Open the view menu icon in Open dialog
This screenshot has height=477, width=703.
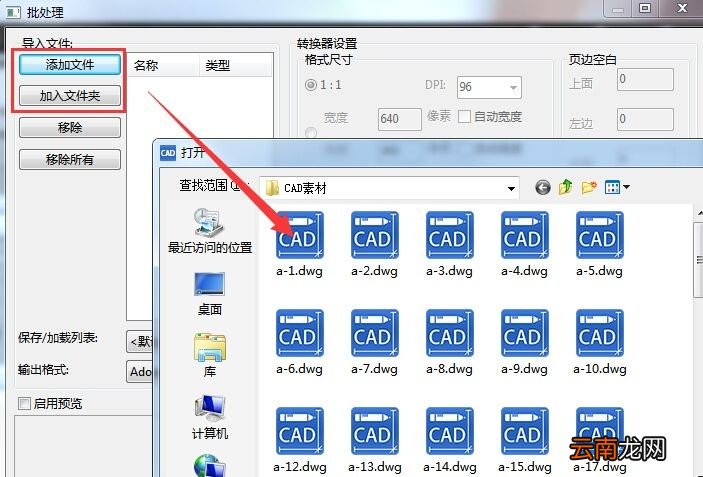pos(617,187)
